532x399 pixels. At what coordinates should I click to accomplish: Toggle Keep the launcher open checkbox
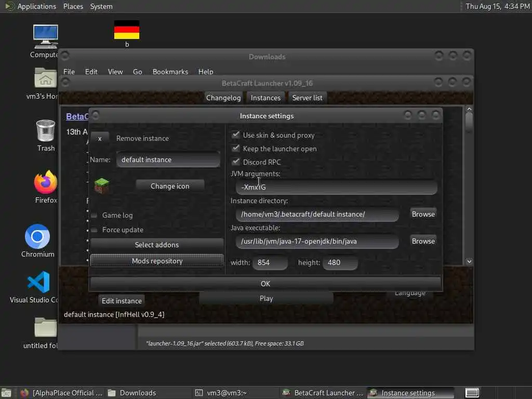(235, 148)
